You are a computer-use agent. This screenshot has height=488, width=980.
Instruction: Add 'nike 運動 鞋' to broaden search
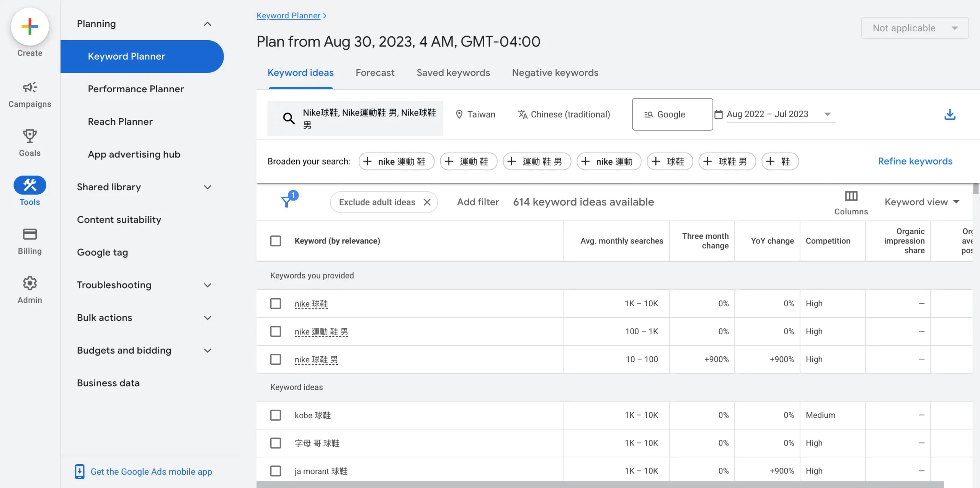[x=396, y=162]
